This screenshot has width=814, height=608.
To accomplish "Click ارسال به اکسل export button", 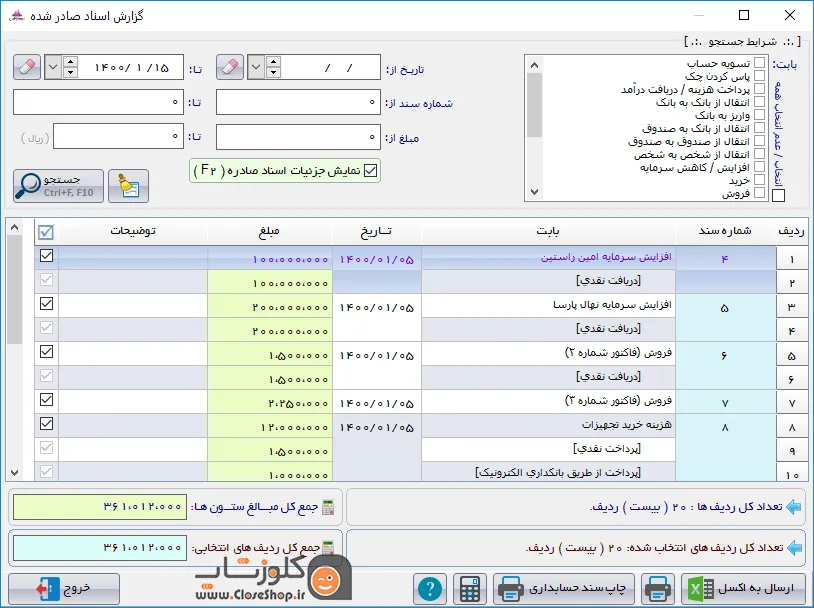I will 742,589.
